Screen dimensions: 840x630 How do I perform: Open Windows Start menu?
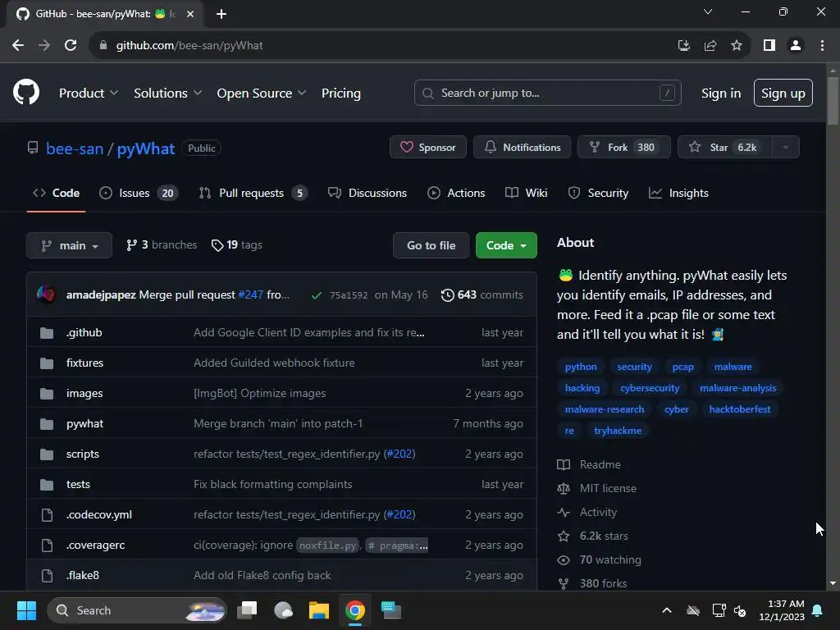point(26,610)
